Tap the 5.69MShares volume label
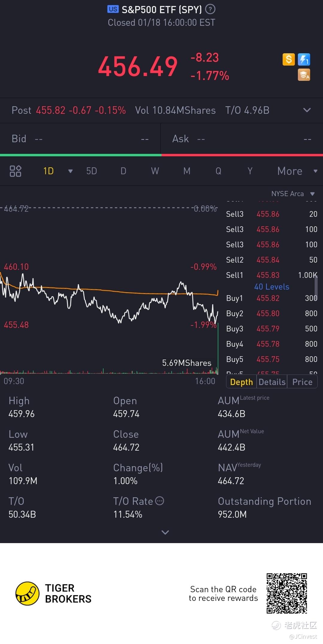The image size is (323, 644). pos(187,363)
